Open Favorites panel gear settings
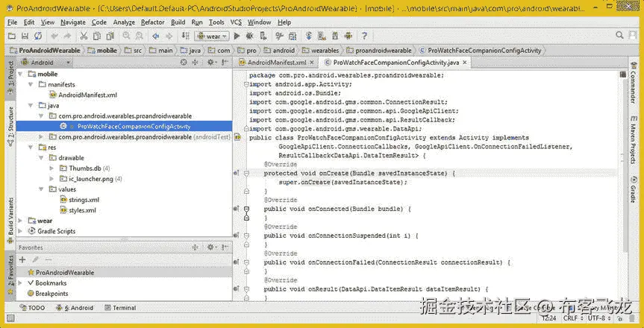The height and width of the screenshot is (328, 644). 211,247
